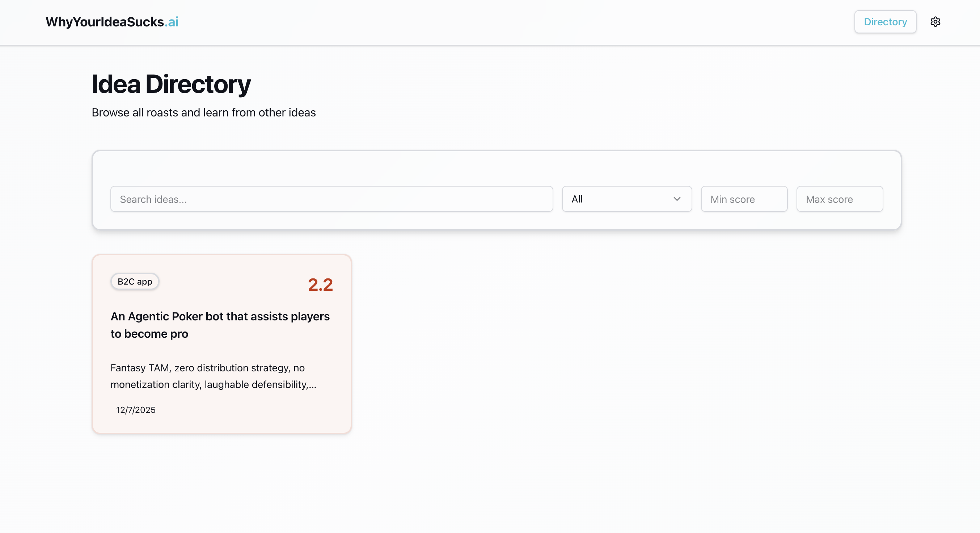
Task: Click the chevron arrow in category filter
Action: click(677, 199)
